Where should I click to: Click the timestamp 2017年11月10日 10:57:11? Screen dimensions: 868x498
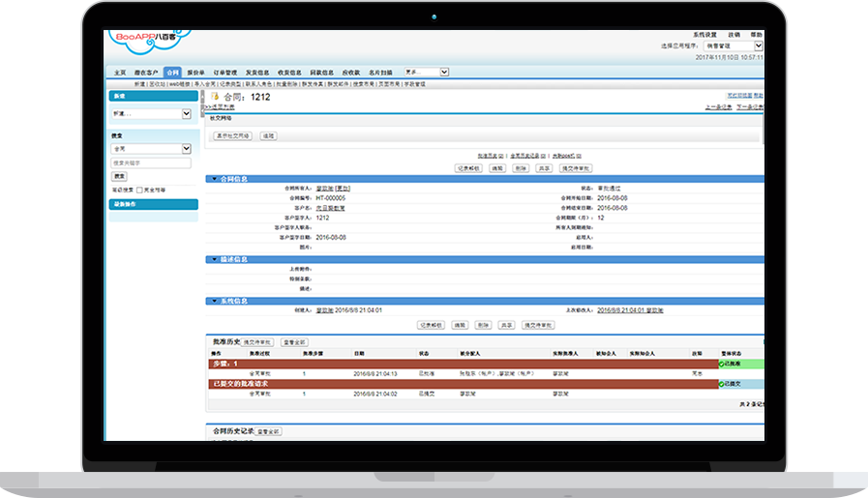click(730, 58)
